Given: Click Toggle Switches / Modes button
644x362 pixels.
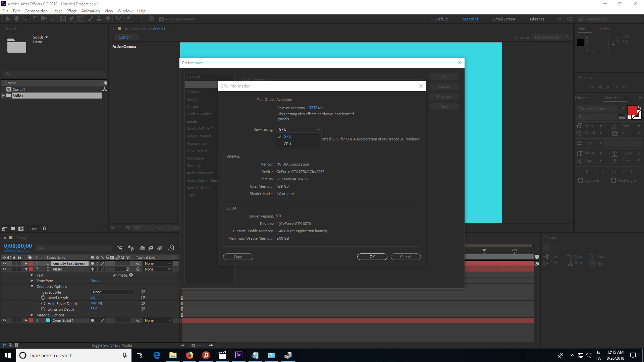Looking at the screenshot, I should (x=112, y=345).
